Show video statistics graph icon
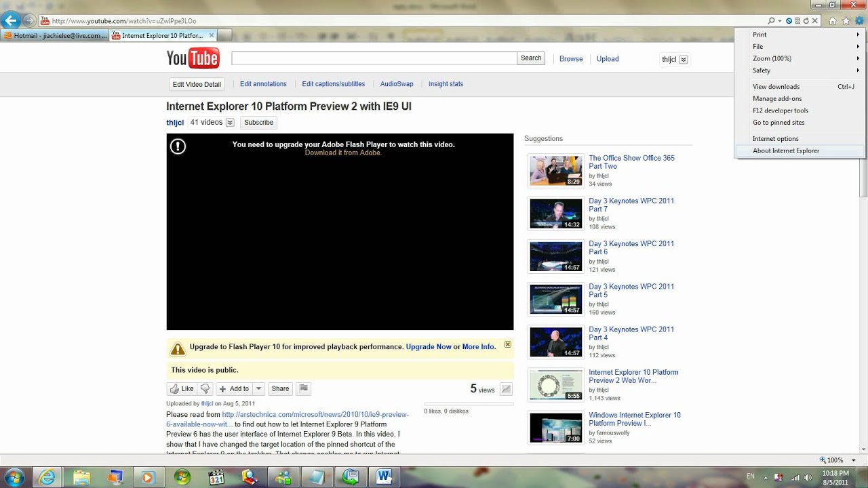 click(x=506, y=389)
